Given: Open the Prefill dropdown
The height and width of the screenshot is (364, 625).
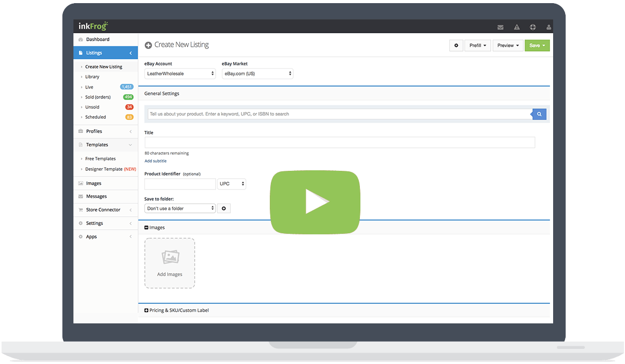Looking at the screenshot, I should click(477, 45).
